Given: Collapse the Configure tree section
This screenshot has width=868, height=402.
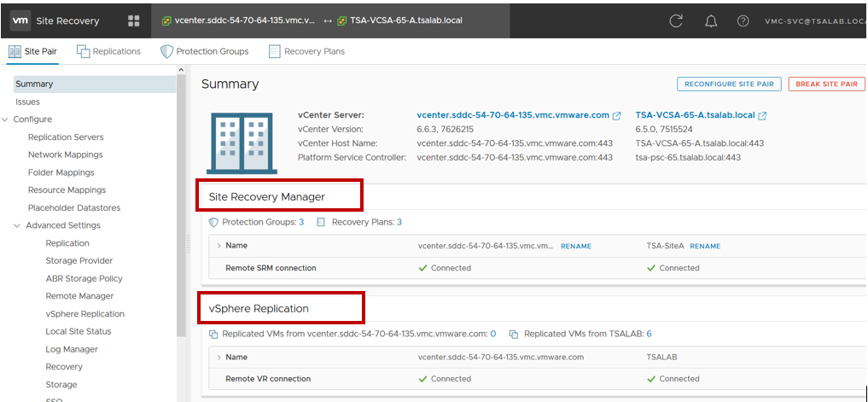Looking at the screenshot, I should (6, 119).
